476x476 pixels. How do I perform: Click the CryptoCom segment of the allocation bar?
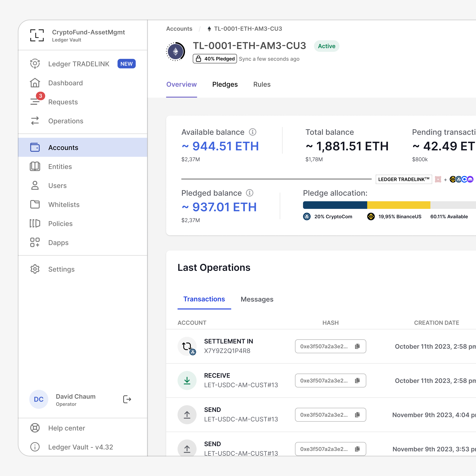click(335, 205)
